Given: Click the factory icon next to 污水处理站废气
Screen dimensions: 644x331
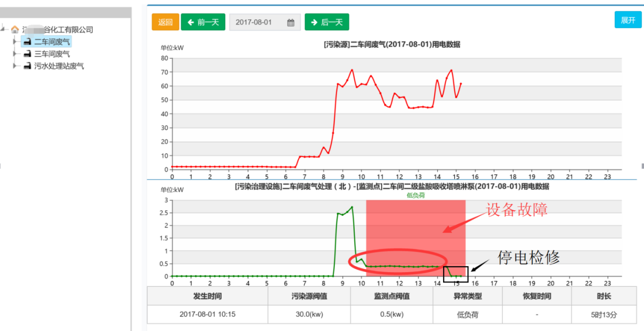Looking at the screenshot, I should click(x=27, y=66).
